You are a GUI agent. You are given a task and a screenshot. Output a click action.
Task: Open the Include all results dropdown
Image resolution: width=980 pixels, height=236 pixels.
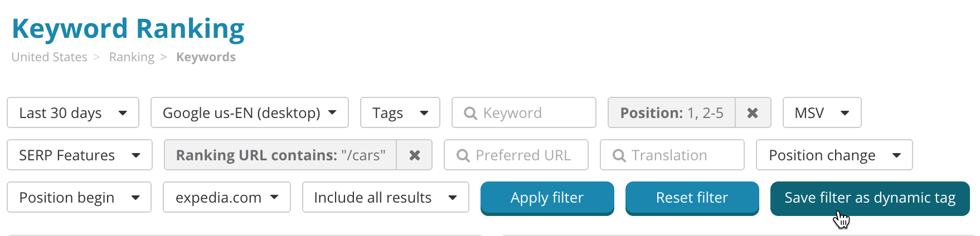[385, 198]
